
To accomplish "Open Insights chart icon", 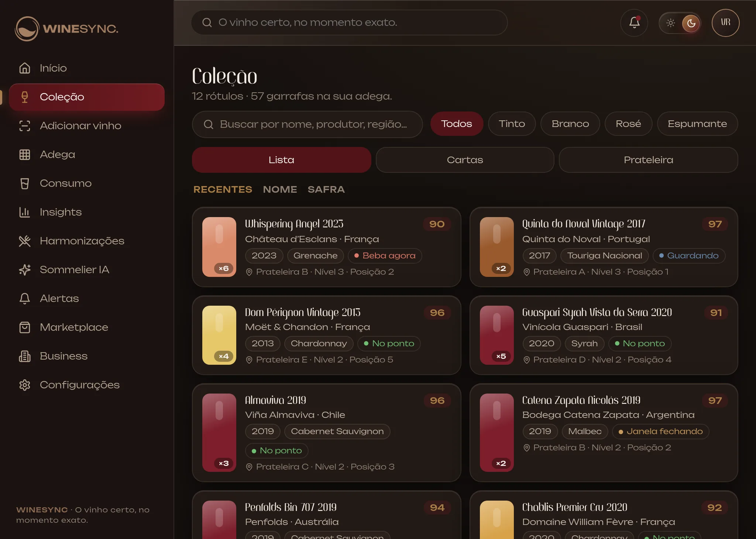I will (25, 212).
